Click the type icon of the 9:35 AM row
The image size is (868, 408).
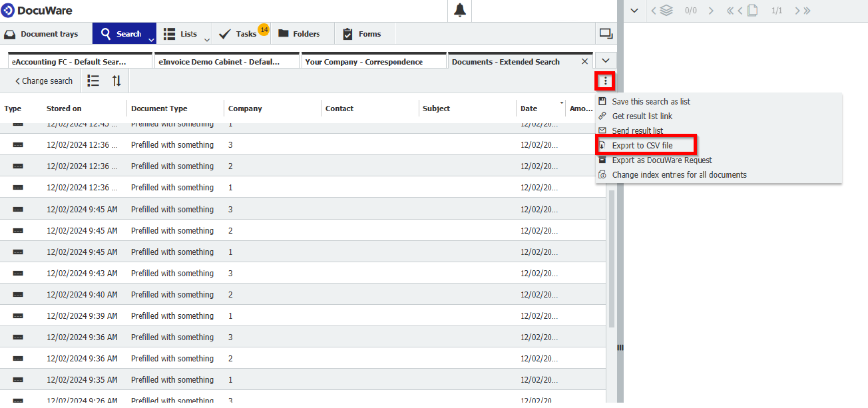[18, 379]
